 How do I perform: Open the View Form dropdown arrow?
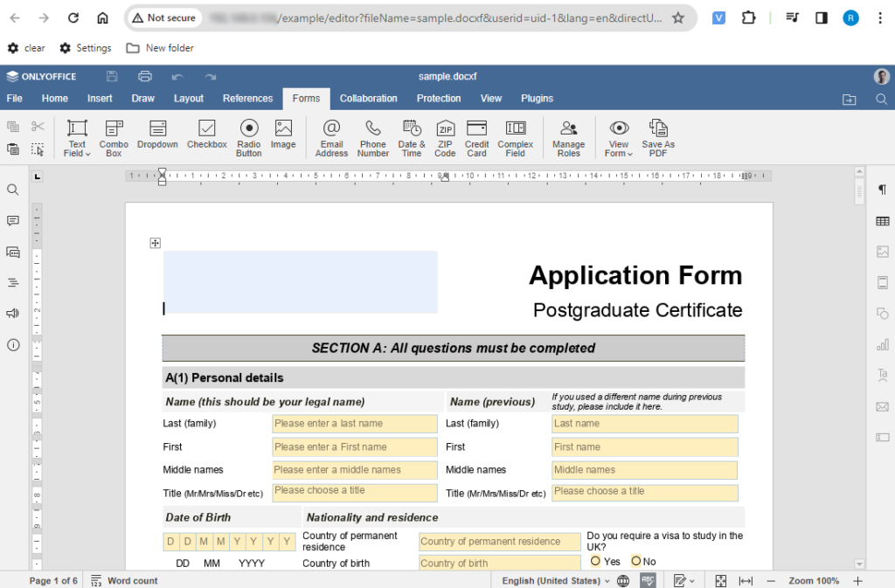(x=630, y=152)
